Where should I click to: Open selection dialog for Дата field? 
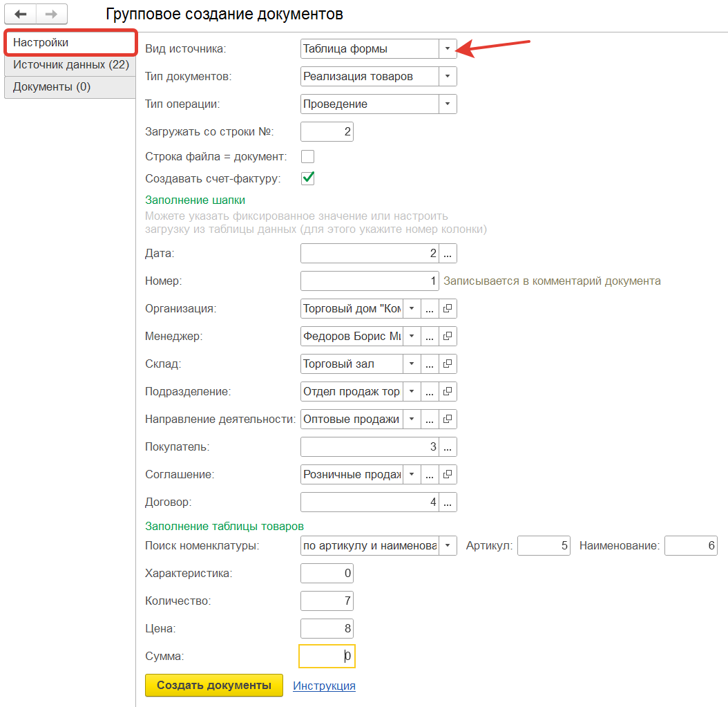click(x=448, y=253)
